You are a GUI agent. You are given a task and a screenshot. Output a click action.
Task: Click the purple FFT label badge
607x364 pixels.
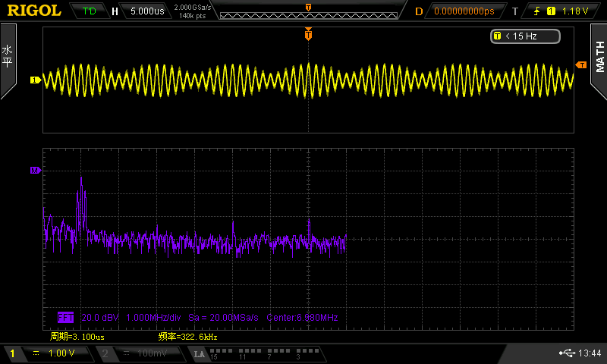click(67, 318)
